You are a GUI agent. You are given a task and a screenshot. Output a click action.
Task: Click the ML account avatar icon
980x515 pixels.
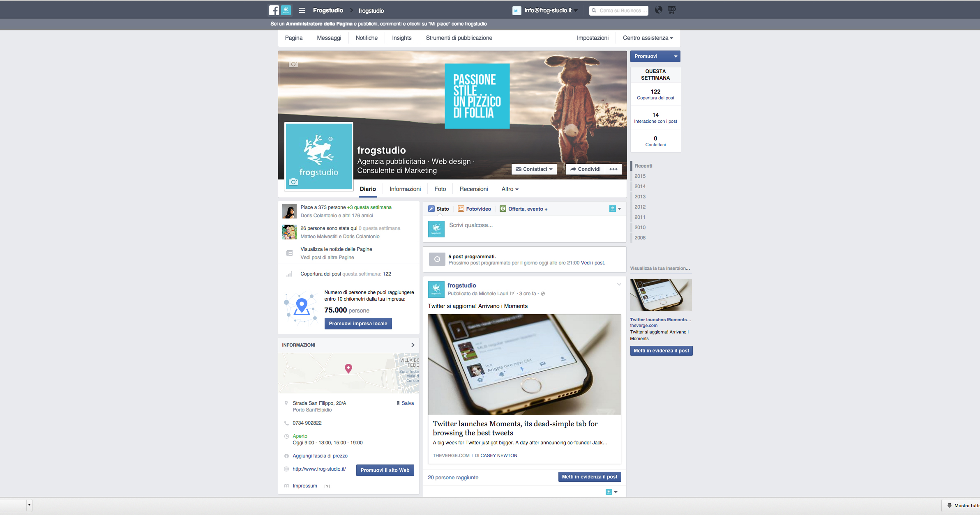(517, 11)
